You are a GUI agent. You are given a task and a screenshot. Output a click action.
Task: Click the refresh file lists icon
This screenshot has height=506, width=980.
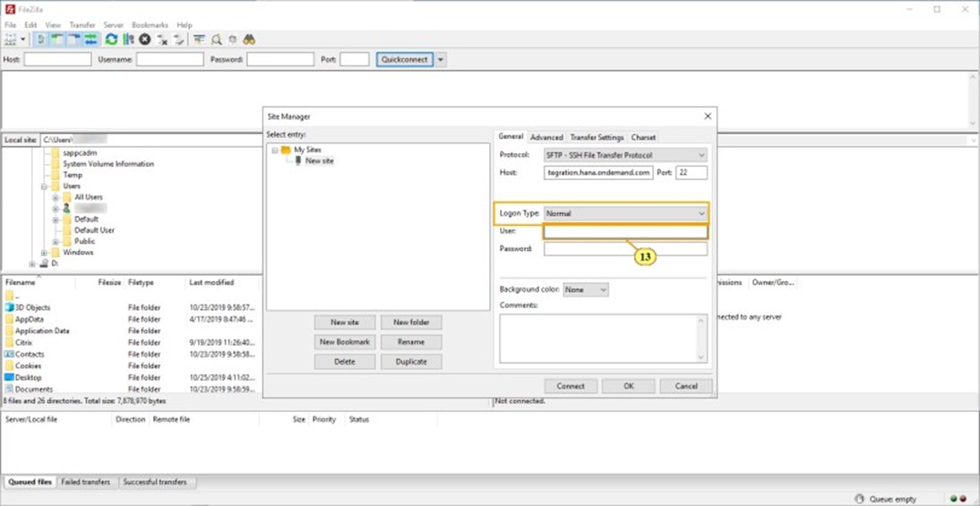111,39
